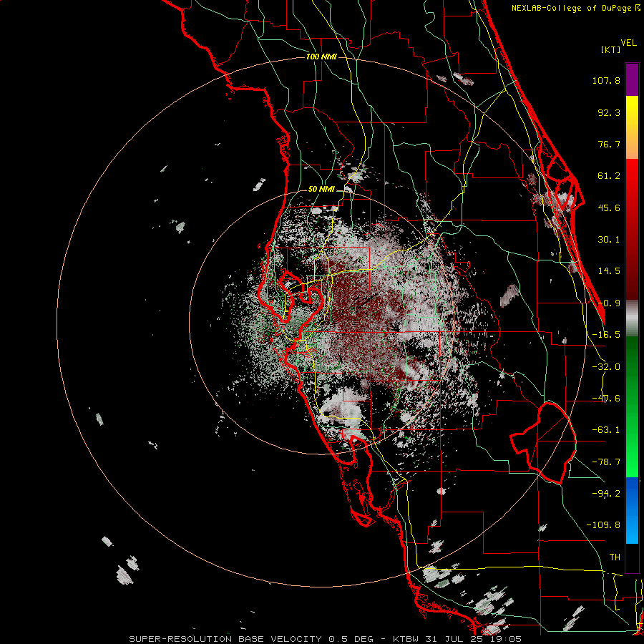Select the -47.6 velocity scale value

(606, 399)
